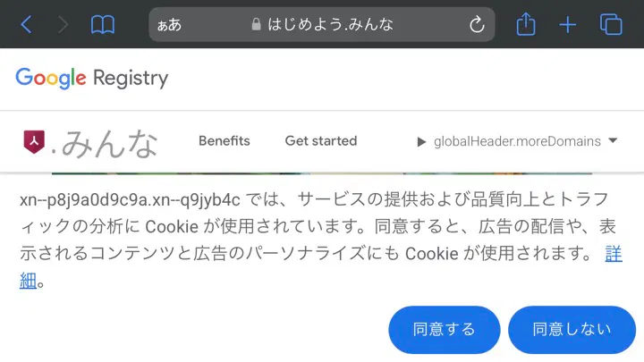The height and width of the screenshot is (362, 644).
Task: Open the ぁあ reader settings button
Action: 169,25
